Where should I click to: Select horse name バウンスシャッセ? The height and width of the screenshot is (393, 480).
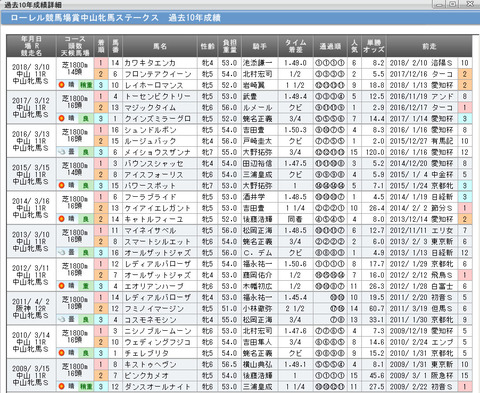pos(154,163)
